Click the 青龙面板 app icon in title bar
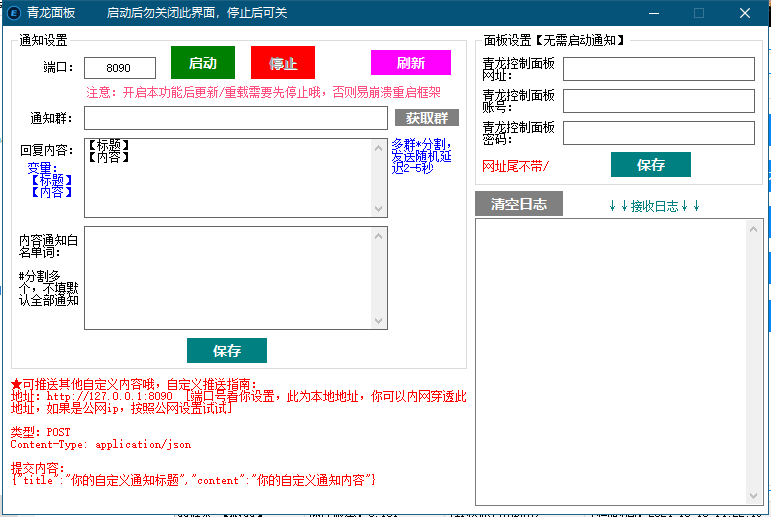Viewport: 771px width, 517px height. tap(14, 13)
